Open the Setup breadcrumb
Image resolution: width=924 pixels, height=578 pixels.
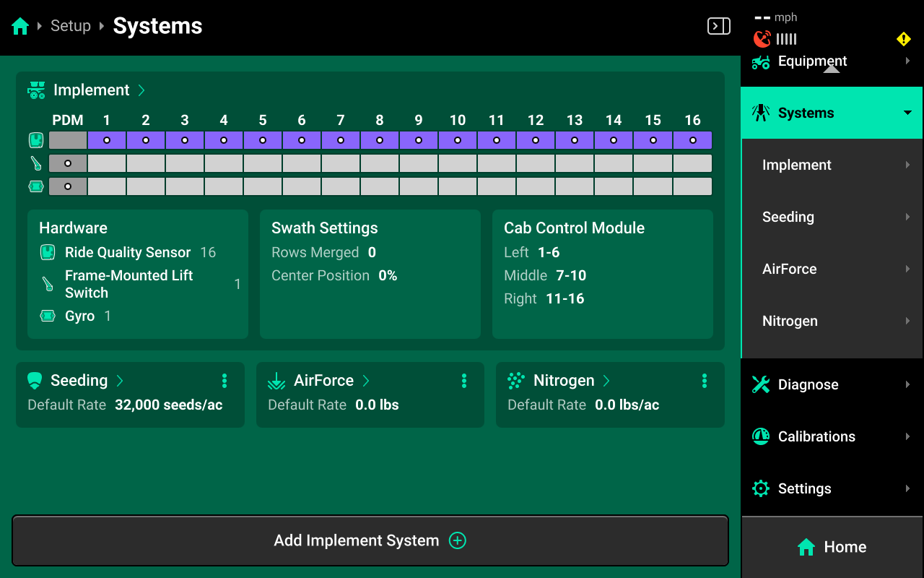click(70, 25)
